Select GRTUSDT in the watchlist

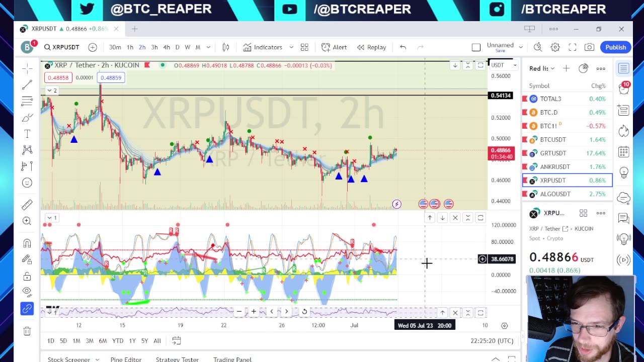[567, 153]
